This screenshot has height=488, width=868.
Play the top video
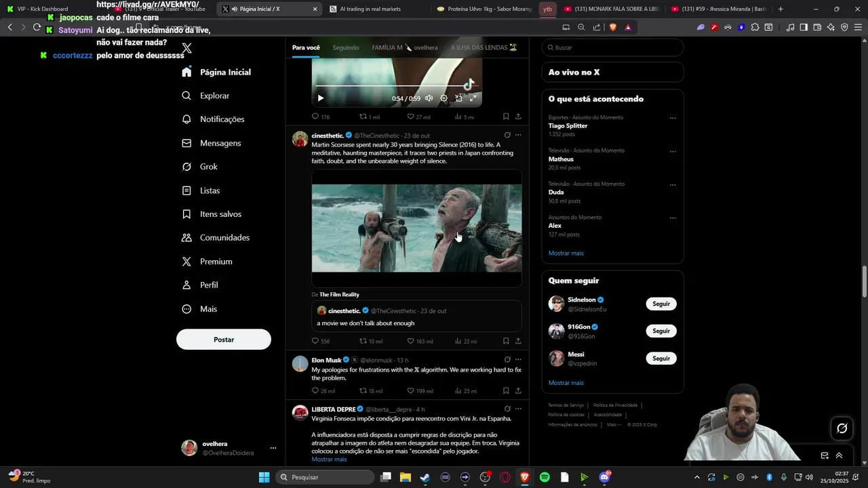point(321,98)
